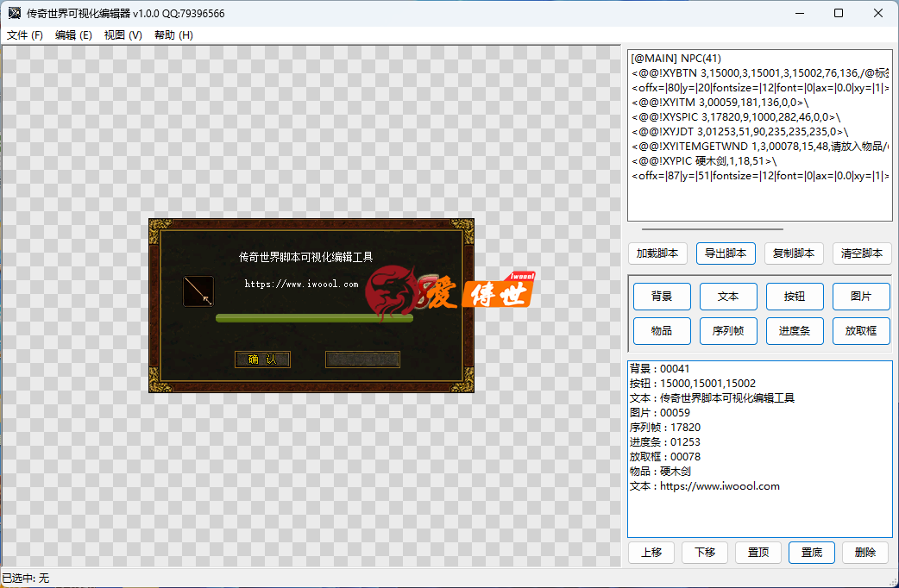The height and width of the screenshot is (588, 899).
Task: Add a 进度条 progress bar element
Action: [x=795, y=331]
